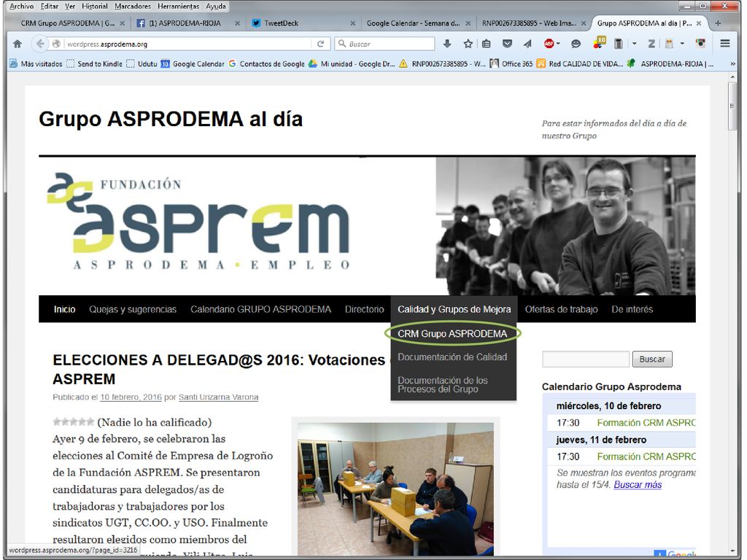Viewport: 747px width, 560px height.
Task: Click the sidebar search text field
Action: coord(586,359)
